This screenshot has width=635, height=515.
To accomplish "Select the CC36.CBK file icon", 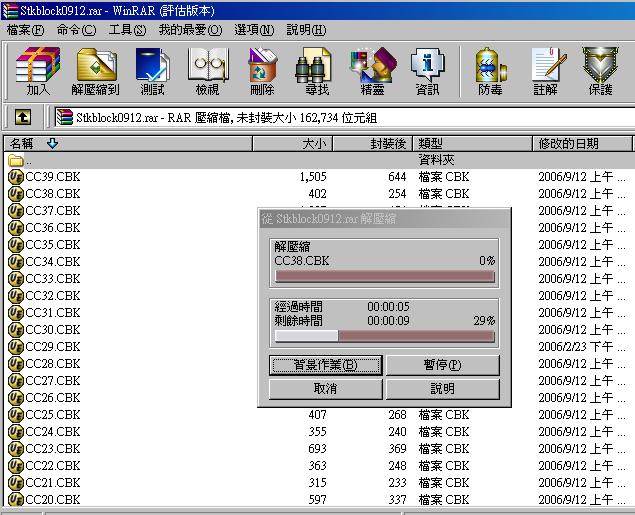I will point(16,228).
